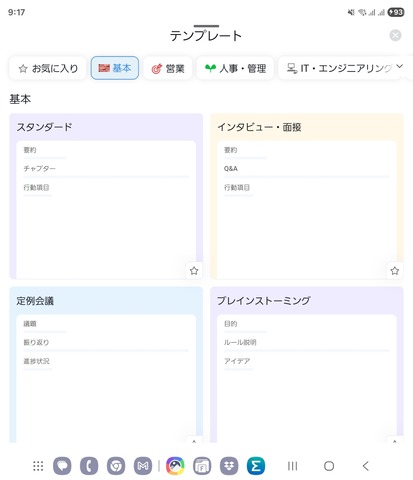Open the Messages app in the taskbar
The image size is (413, 480).
(x=62, y=466)
